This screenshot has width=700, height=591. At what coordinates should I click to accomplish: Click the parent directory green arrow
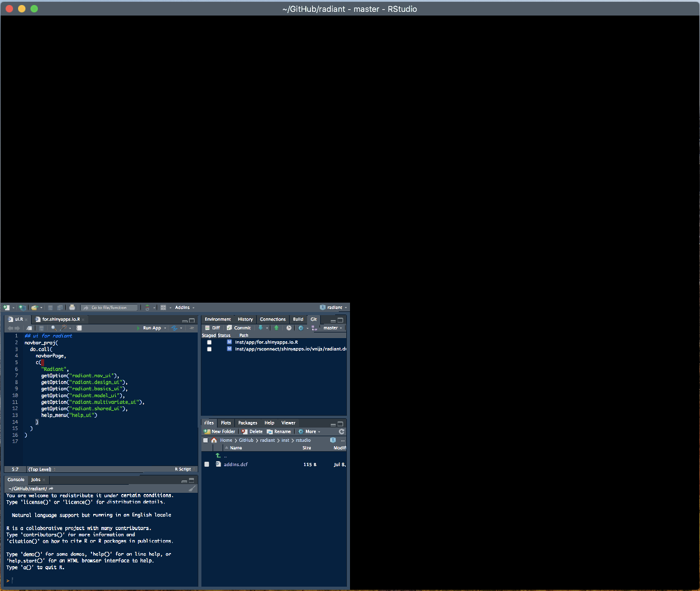(x=218, y=456)
